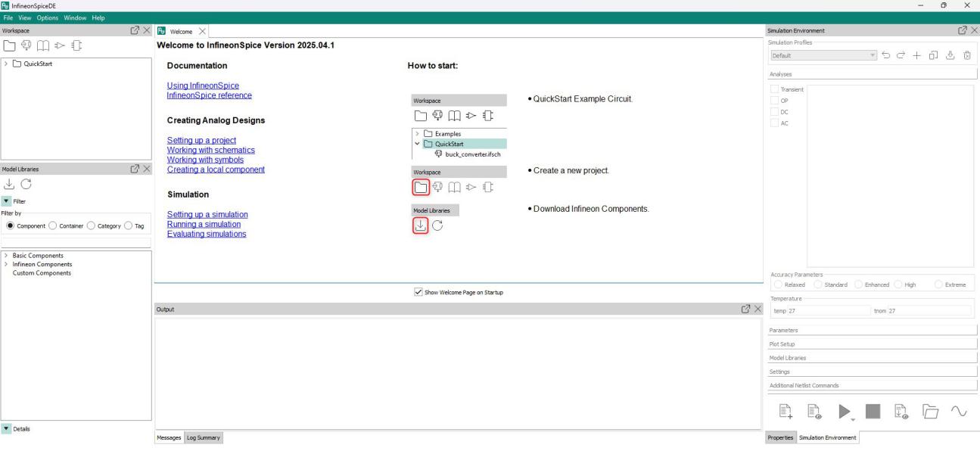The width and height of the screenshot is (980, 454).
Task: Open the Running a simulation link
Action: point(203,224)
